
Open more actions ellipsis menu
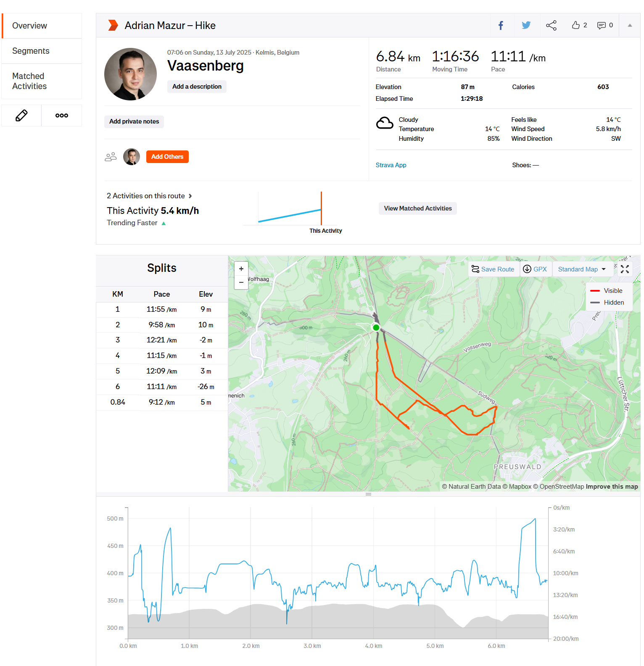pyautogui.click(x=62, y=116)
